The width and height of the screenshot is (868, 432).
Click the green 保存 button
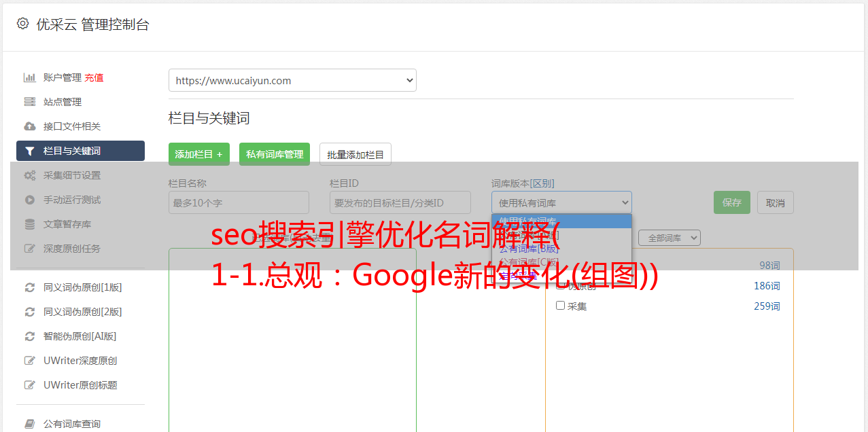coord(732,202)
